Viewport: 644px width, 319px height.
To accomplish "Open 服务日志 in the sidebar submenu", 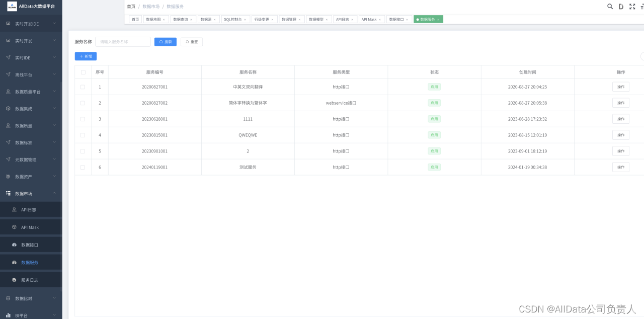I will (31, 280).
